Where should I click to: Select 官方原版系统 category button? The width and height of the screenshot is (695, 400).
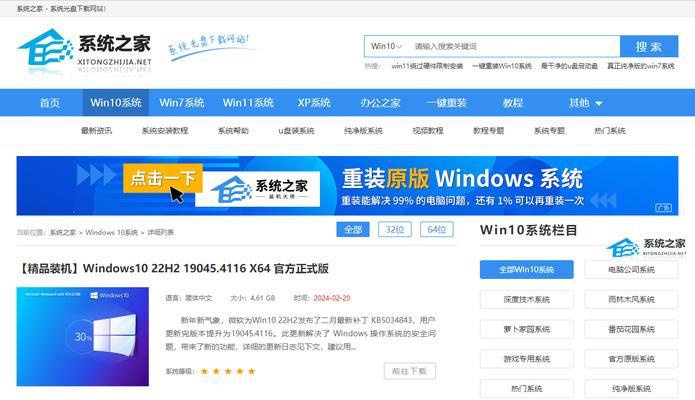point(631,359)
